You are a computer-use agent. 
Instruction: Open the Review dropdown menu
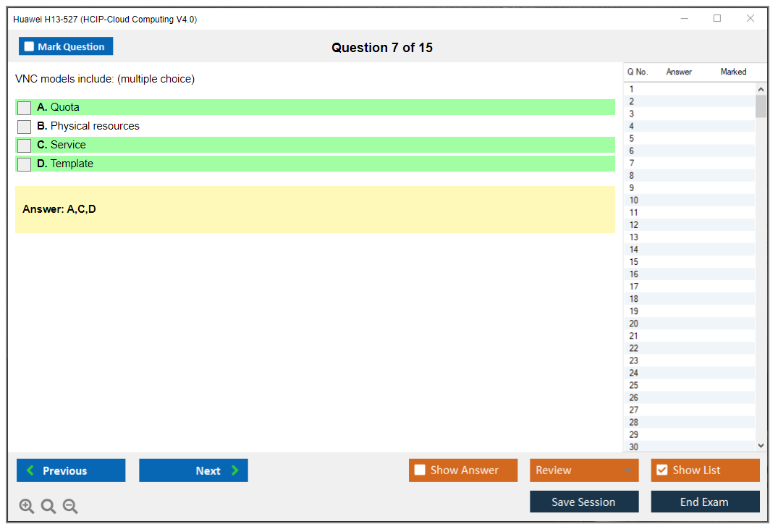point(583,470)
